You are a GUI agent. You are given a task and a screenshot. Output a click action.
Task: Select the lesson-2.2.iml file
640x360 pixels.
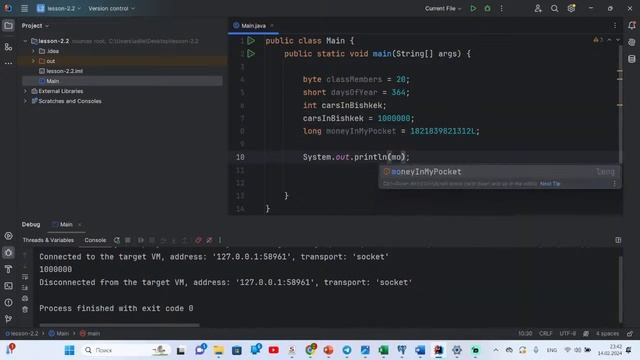tap(61, 71)
